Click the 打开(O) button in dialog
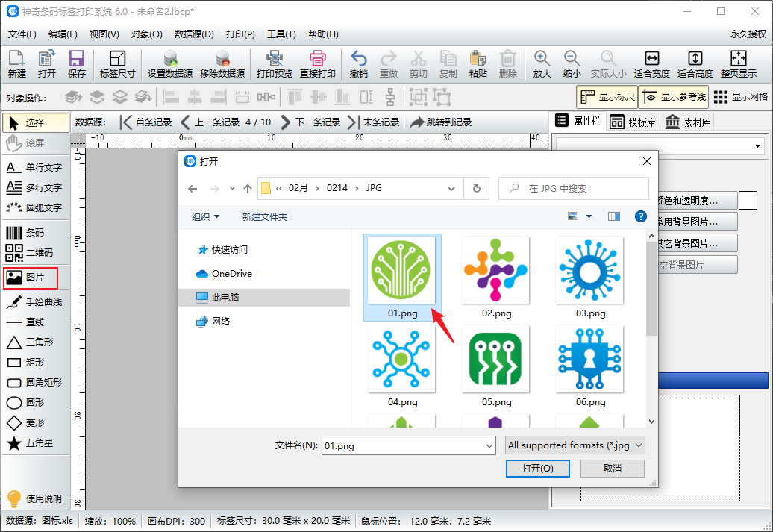Screen dimensions: 773x532 pos(537,468)
